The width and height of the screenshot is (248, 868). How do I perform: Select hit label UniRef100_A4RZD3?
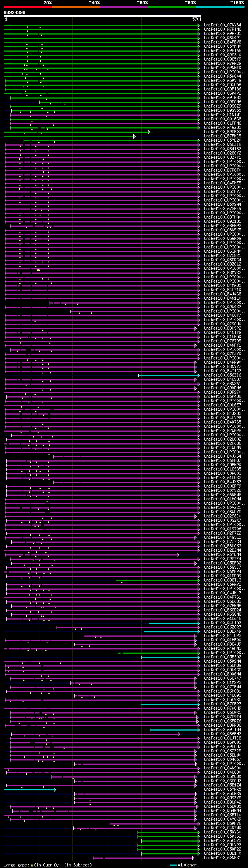[222, 128]
